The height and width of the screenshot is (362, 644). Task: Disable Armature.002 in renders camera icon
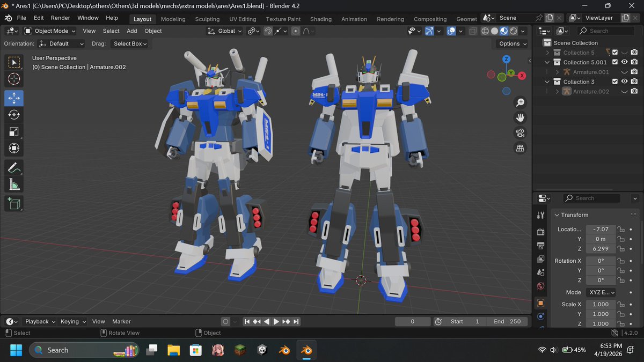(634, 92)
